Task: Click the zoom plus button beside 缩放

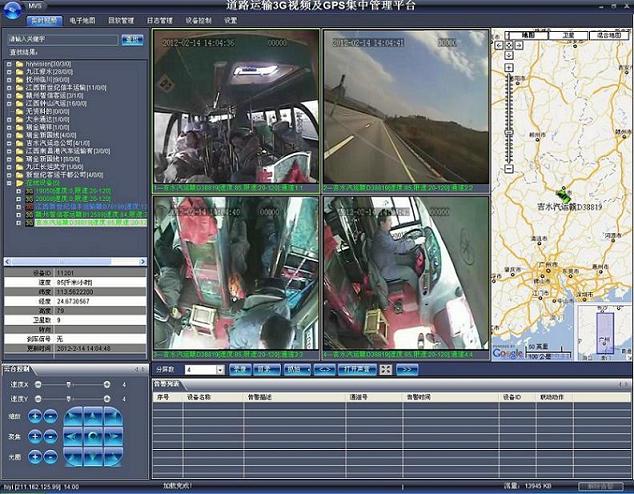Action: [x=35, y=417]
